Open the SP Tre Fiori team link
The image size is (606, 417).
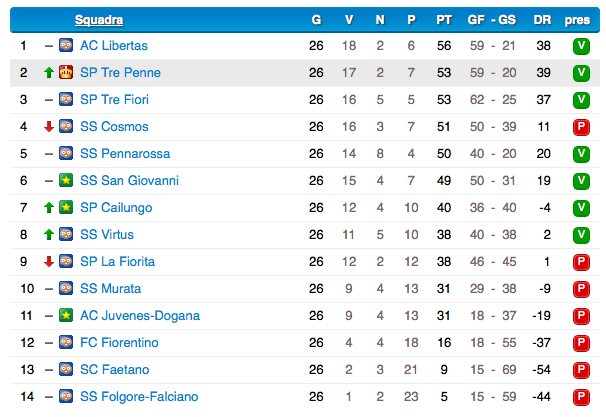tap(114, 99)
